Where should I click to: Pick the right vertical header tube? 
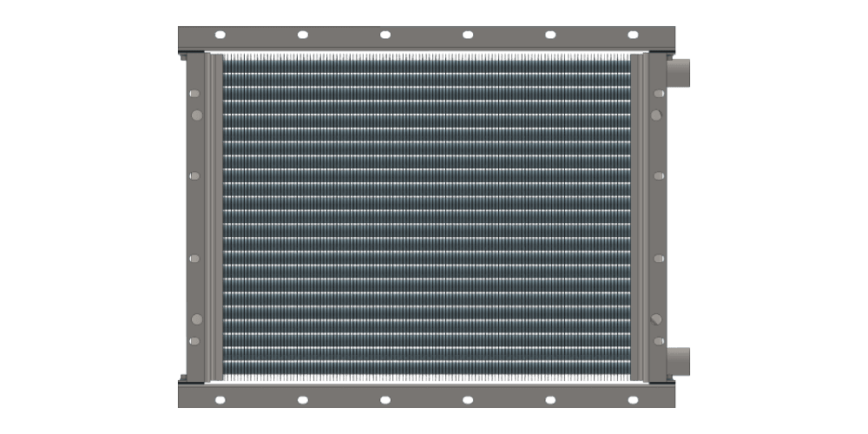coord(641,217)
